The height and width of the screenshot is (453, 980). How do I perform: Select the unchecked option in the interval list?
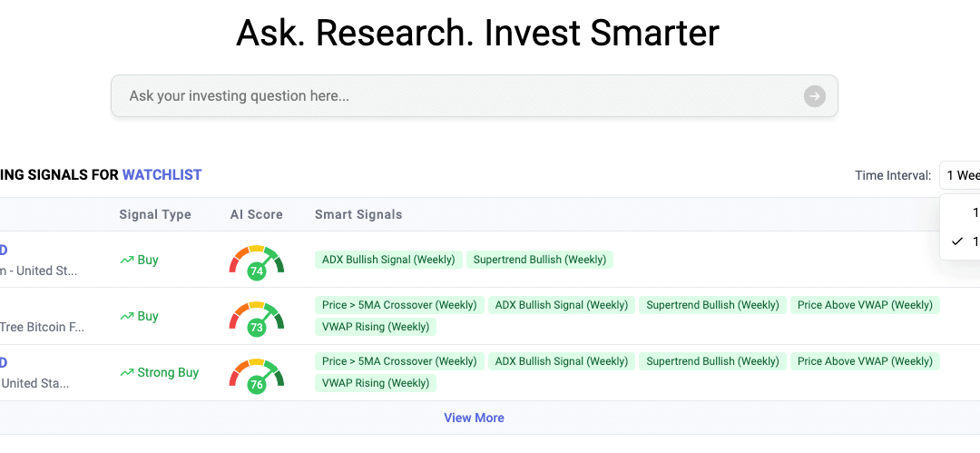pyautogui.click(x=971, y=212)
